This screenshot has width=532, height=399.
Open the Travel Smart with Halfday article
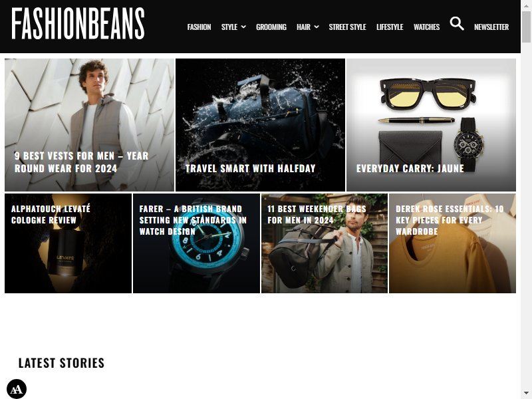(251, 168)
